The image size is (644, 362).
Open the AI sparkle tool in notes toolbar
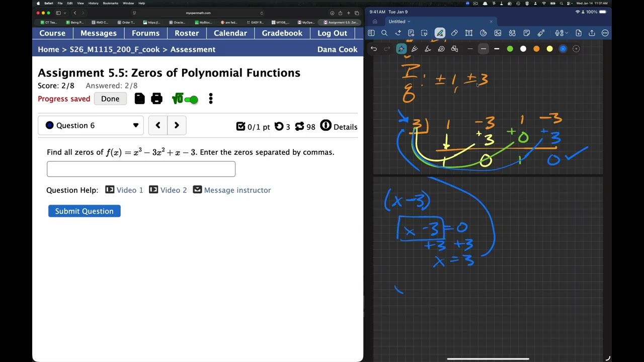(398, 33)
